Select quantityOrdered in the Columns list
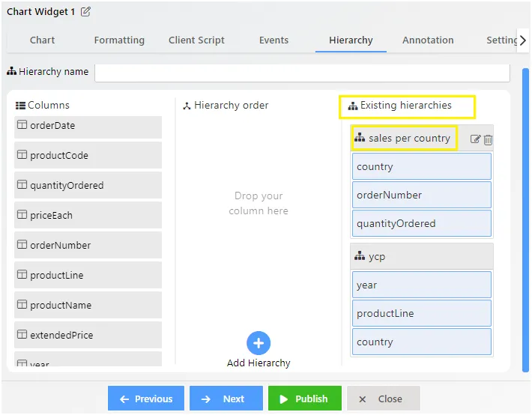 point(88,185)
